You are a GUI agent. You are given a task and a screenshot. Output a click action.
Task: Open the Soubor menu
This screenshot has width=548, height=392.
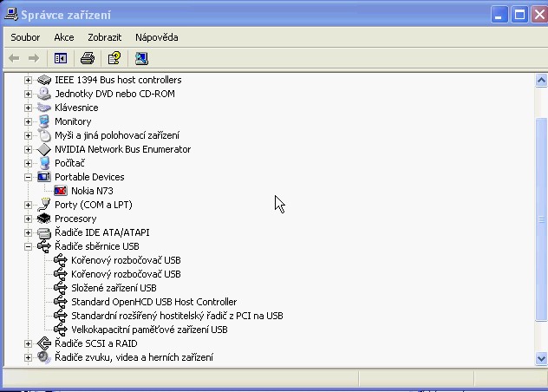pyautogui.click(x=25, y=37)
